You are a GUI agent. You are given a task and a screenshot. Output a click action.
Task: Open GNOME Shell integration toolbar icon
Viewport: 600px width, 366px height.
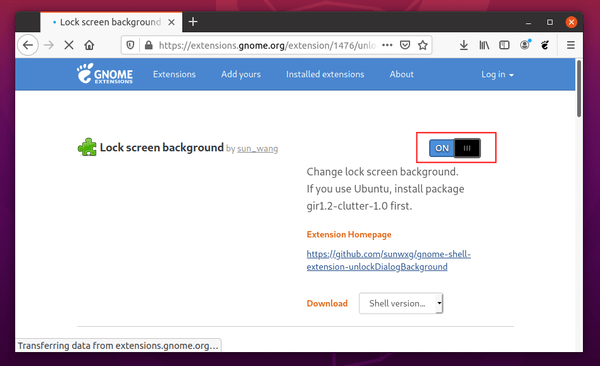[x=545, y=45]
